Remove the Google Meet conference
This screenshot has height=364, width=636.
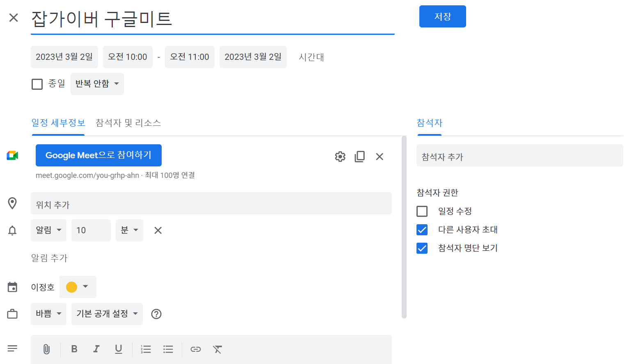(x=380, y=157)
